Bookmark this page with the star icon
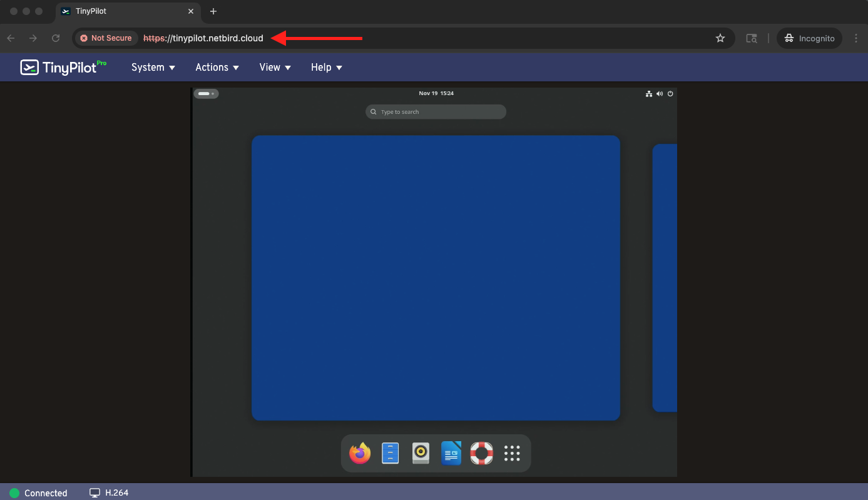Viewport: 868px width, 500px height. (720, 38)
